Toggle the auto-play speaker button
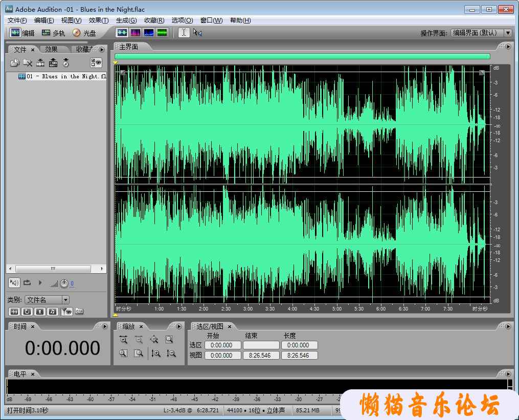This screenshot has width=519, height=420. point(14,283)
